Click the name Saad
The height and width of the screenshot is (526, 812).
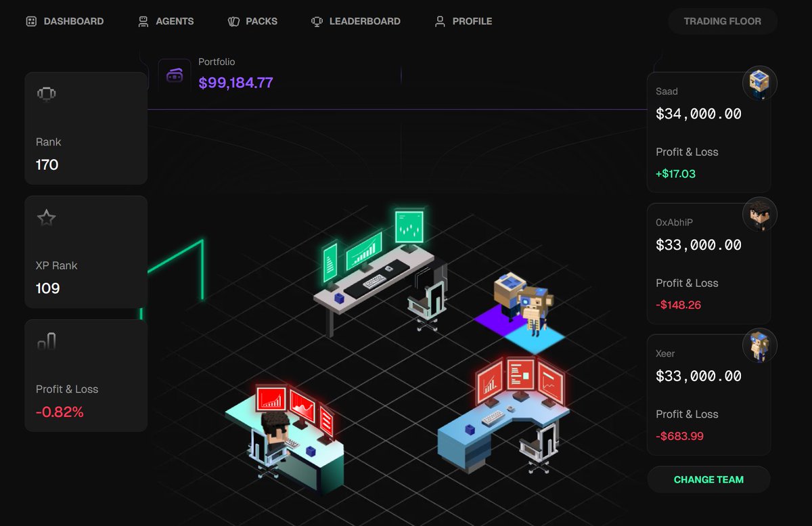click(x=667, y=91)
